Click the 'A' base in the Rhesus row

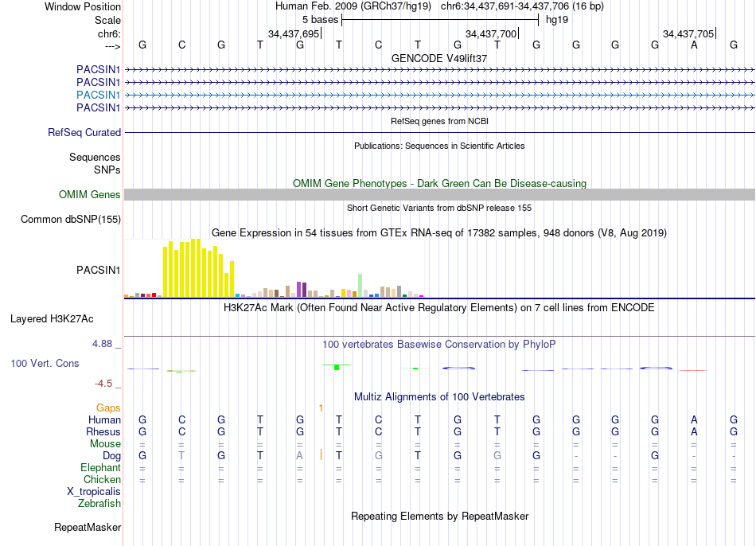pyautogui.click(x=694, y=431)
